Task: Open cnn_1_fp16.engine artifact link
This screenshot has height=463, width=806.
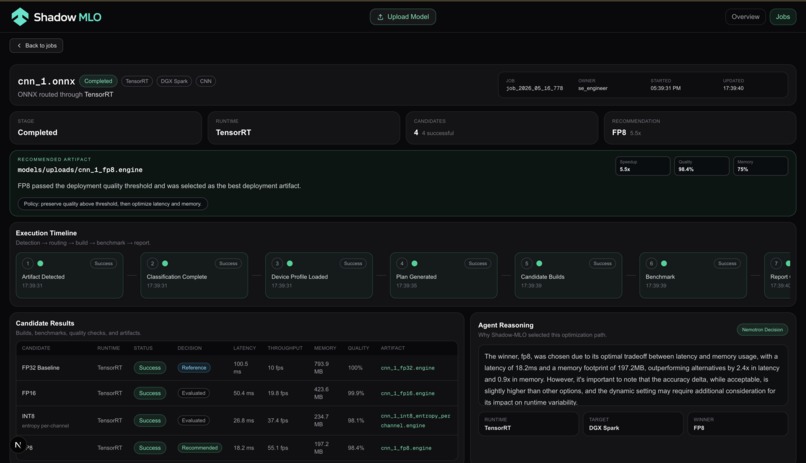Action: [408, 394]
